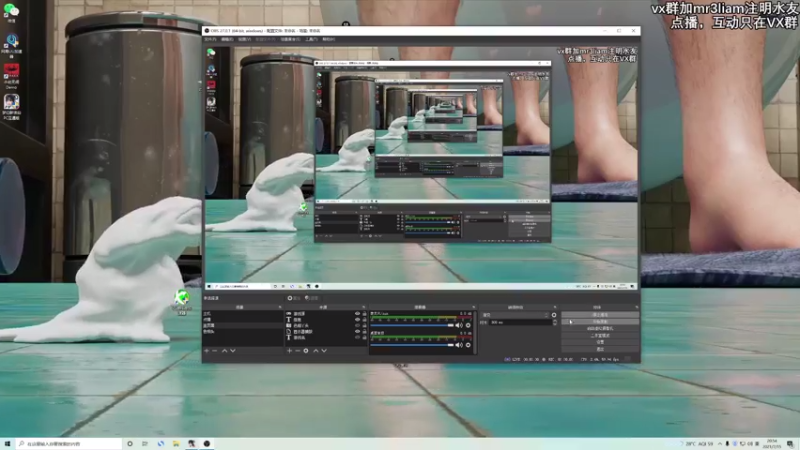This screenshot has width=800, height=450.
Task: Open 编辑 menu in OBS
Action: click(x=228, y=39)
